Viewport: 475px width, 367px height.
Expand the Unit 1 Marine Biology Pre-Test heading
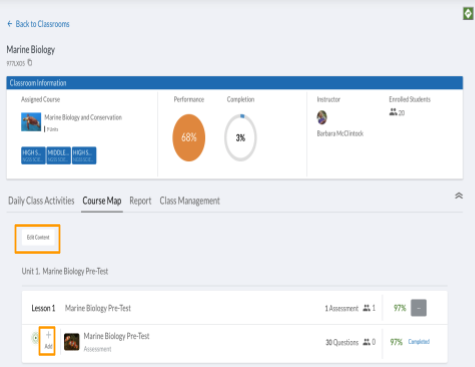[65, 271]
